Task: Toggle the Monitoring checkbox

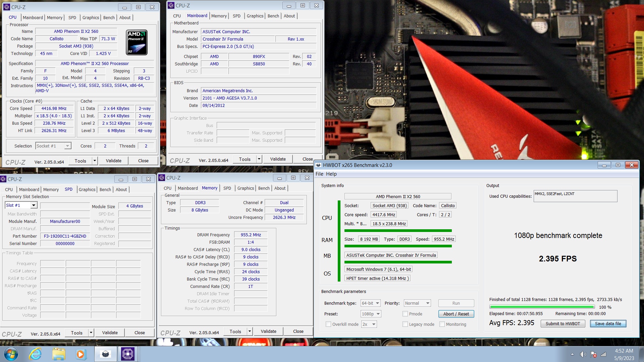Action: tap(442, 324)
